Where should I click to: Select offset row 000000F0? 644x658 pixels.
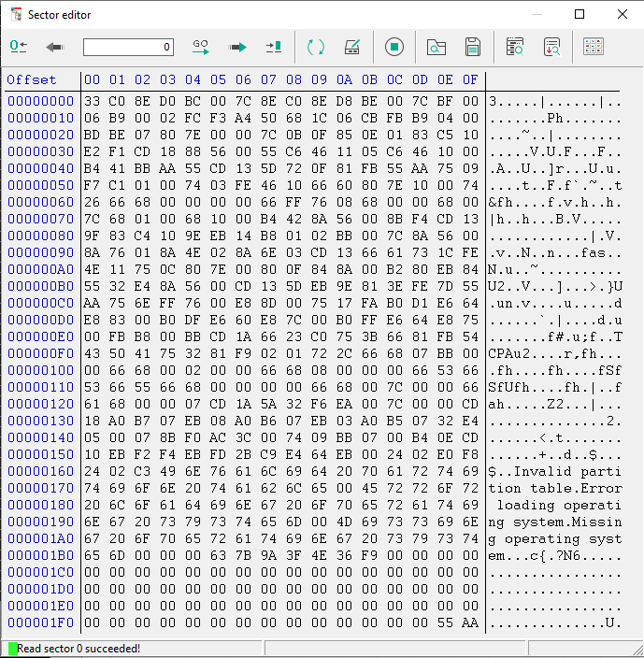pos(41,353)
